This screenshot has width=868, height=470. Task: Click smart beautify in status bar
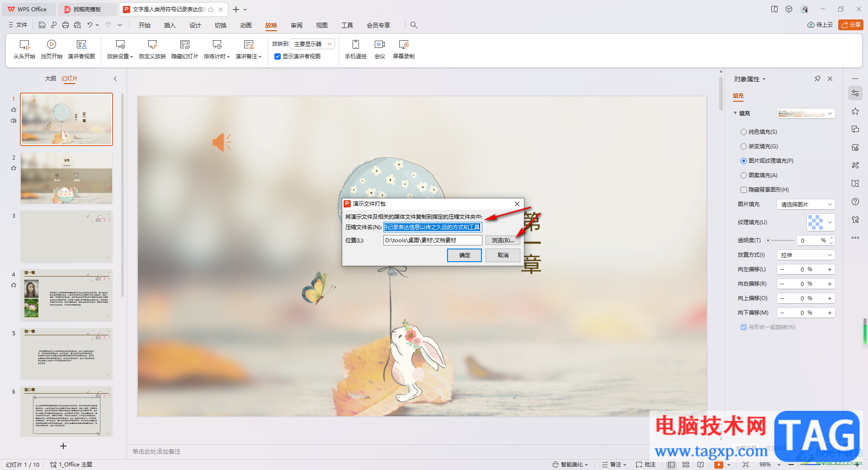[x=570, y=465]
